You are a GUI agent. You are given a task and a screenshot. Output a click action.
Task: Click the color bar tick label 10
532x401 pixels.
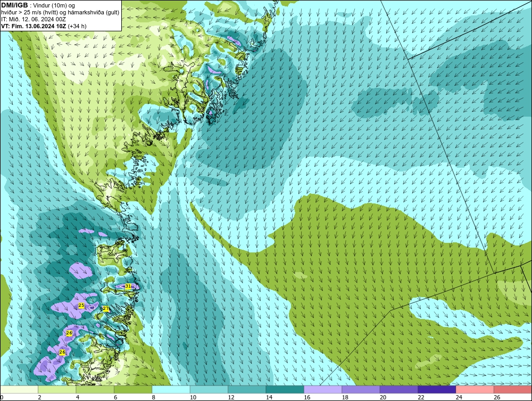[193, 397]
